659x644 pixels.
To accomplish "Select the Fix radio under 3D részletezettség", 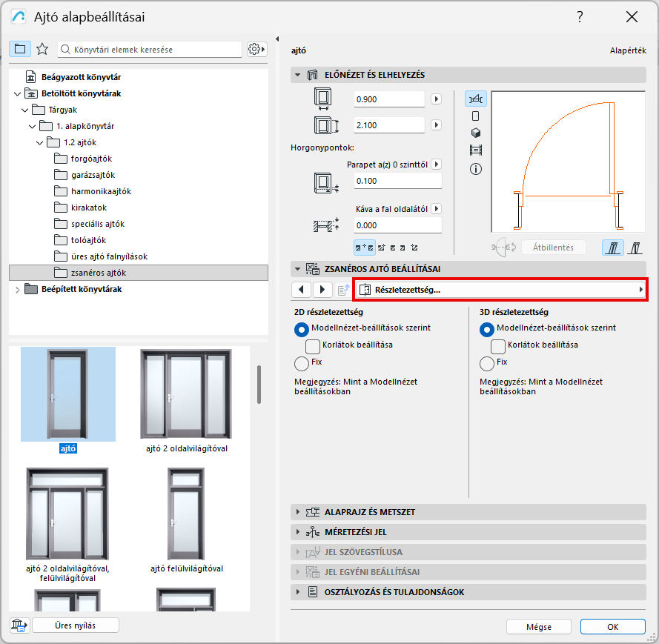I will (487, 363).
